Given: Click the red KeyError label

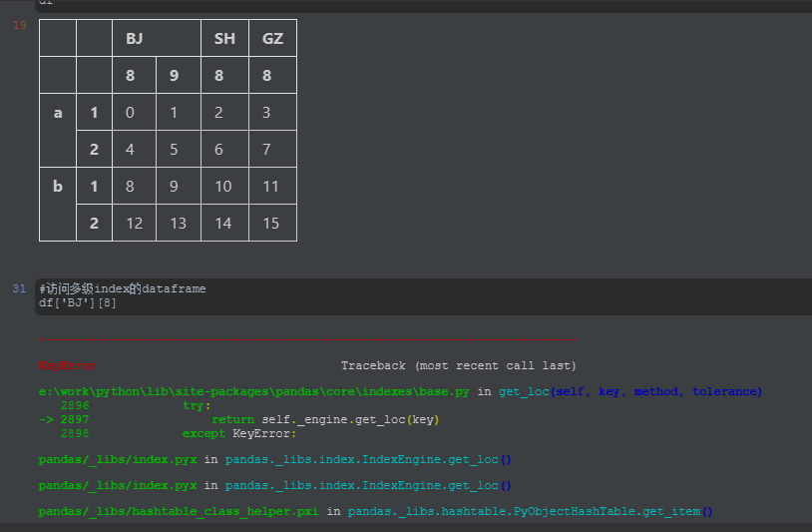Looking at the screenshot, I should coord(67,365).
